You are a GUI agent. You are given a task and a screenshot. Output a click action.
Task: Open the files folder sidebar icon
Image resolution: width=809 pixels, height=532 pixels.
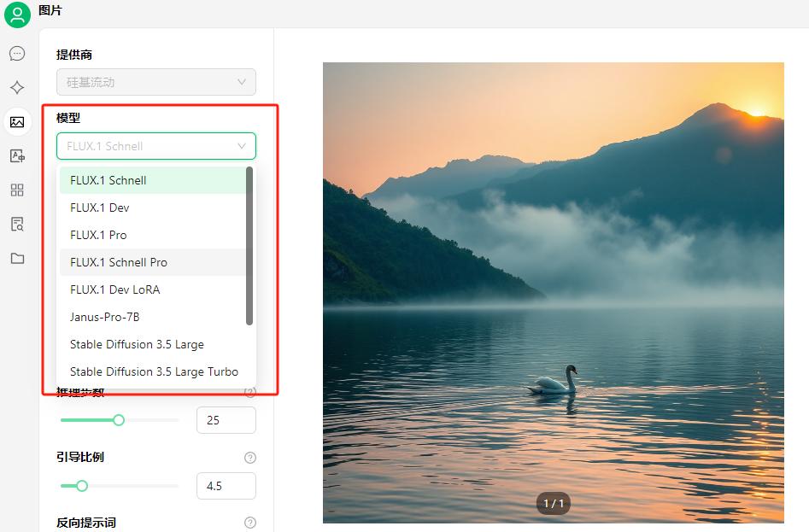point(17,258)
